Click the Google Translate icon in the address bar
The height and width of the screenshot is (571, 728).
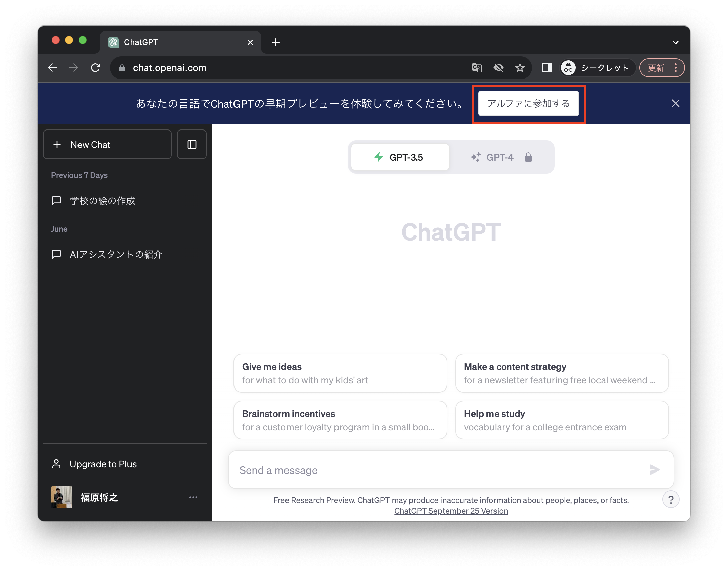click(x=477, y=67)
